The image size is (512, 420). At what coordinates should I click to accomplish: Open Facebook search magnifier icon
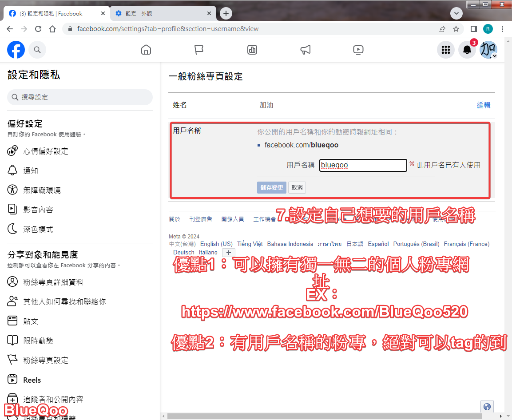pyautogui.click(x=37, y=50)
